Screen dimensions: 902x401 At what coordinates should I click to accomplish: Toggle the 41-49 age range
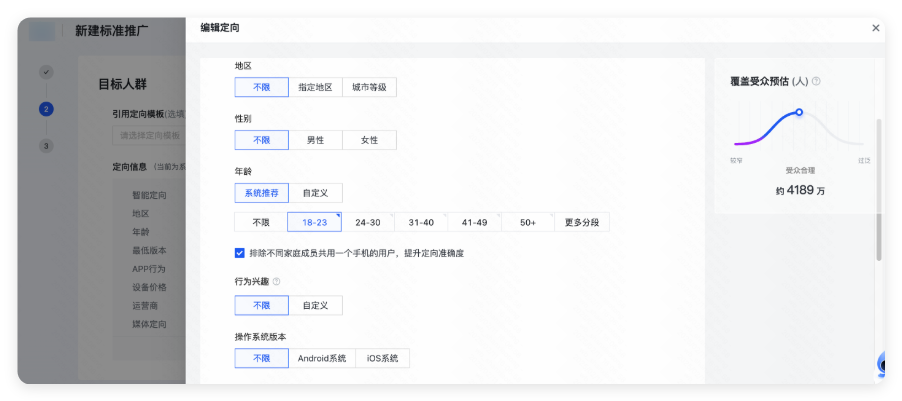pos(475,222)
